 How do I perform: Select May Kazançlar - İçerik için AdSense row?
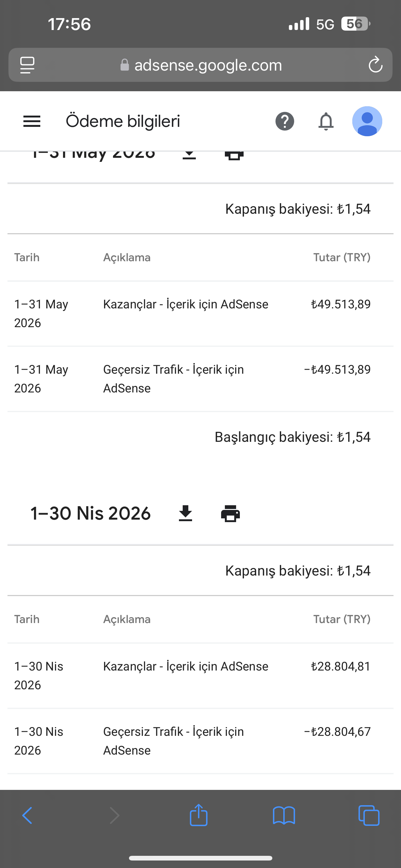click(201, 314)
